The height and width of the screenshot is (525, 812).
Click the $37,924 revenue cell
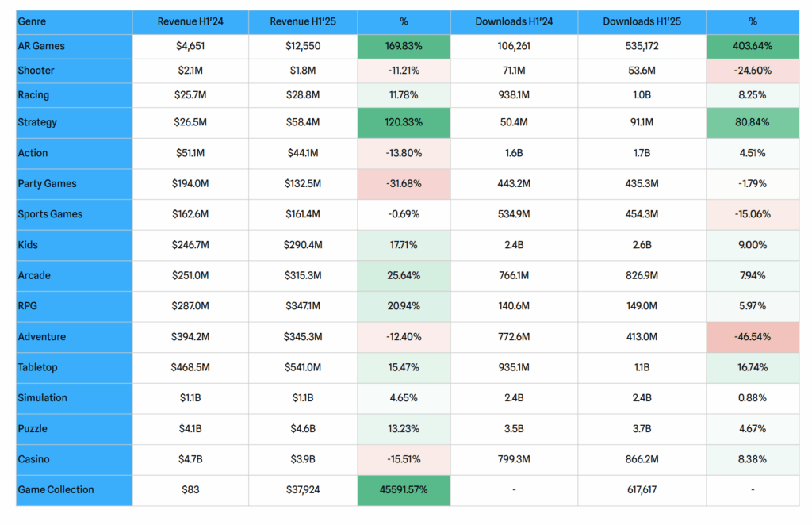click(x=303, y=490)
